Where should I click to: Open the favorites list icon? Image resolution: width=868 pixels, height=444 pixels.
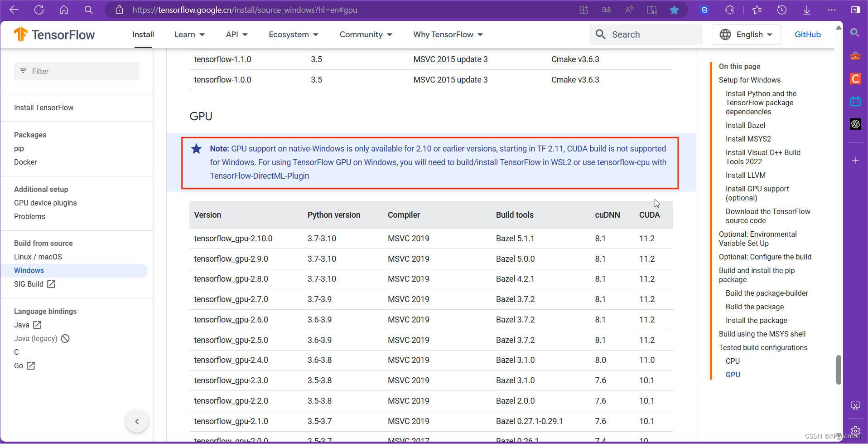[x=757, y=10]
